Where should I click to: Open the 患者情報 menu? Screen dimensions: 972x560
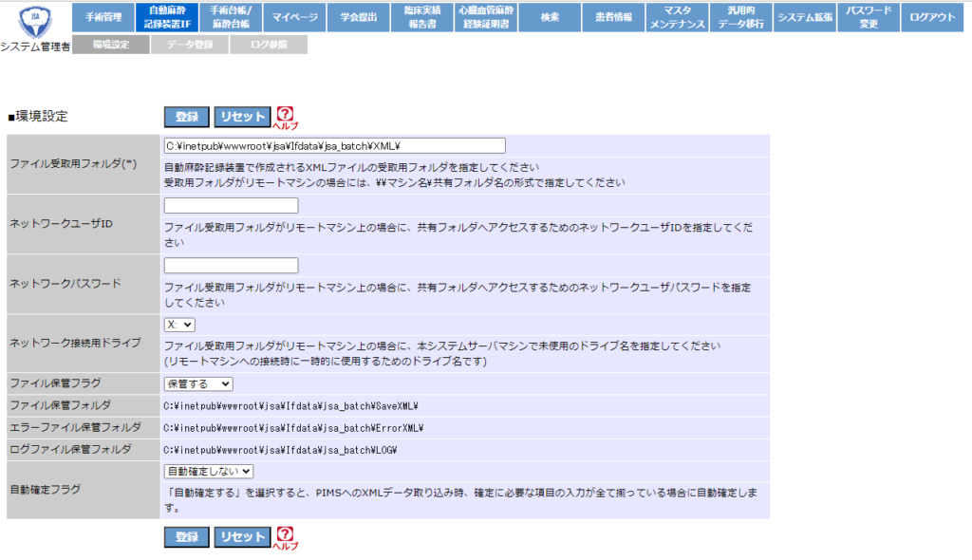pos(613,17)
